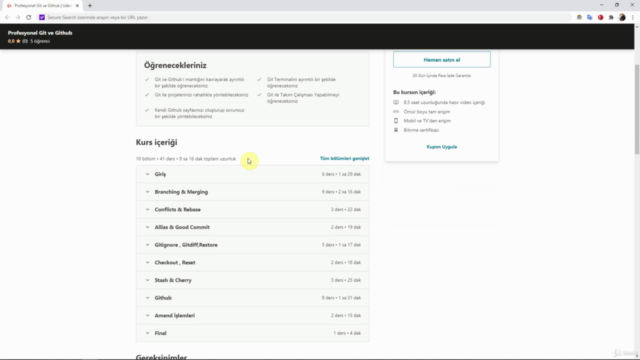Click the '5 öğrenci' text in header
The image size is (640, 360).
click(40, 41)
